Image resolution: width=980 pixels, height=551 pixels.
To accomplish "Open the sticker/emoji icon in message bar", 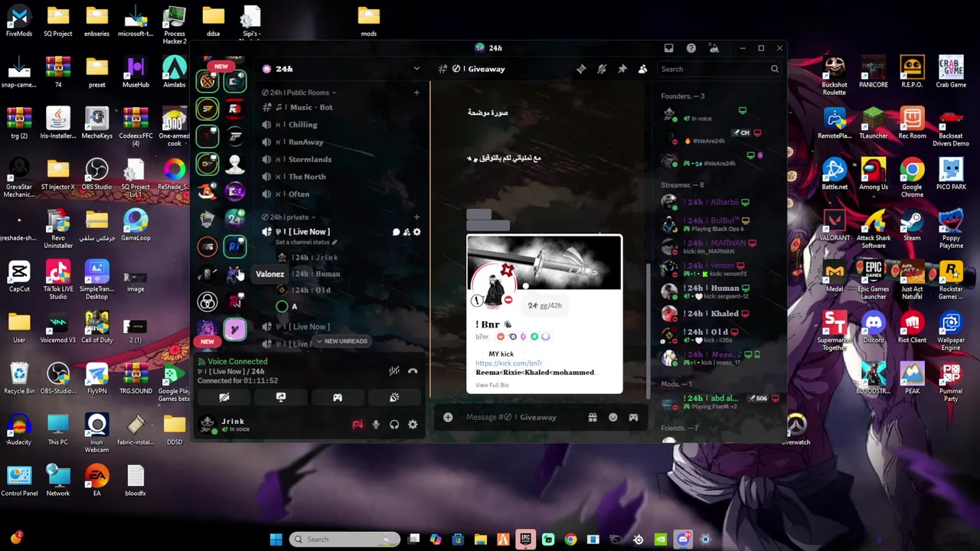I will click(612, 417).
